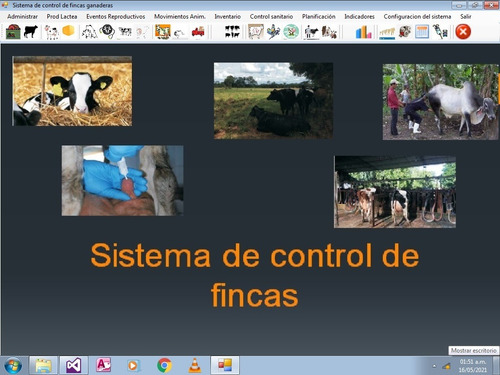
Task: Open the Inventario menu
Action: click(227, 16)
